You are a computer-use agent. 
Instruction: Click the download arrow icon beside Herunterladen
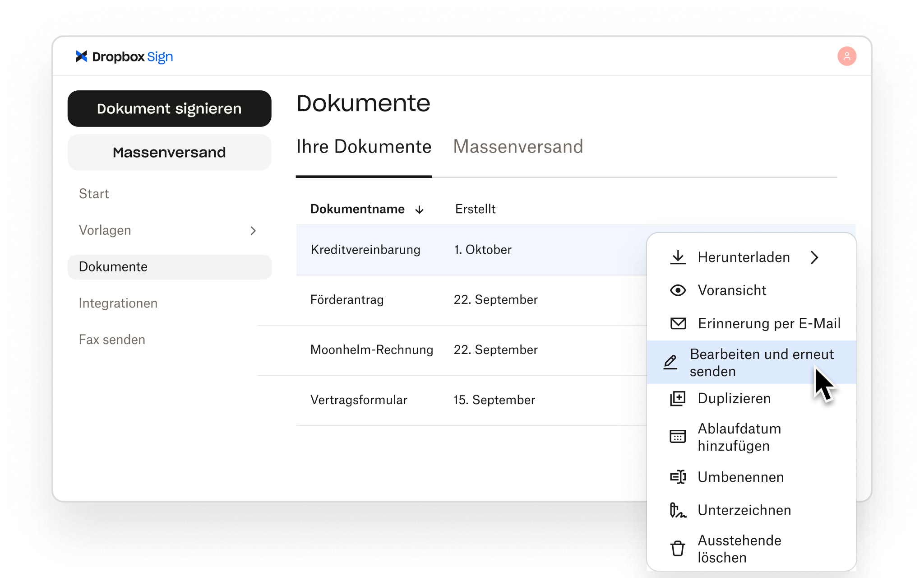(x=678, y=257)
